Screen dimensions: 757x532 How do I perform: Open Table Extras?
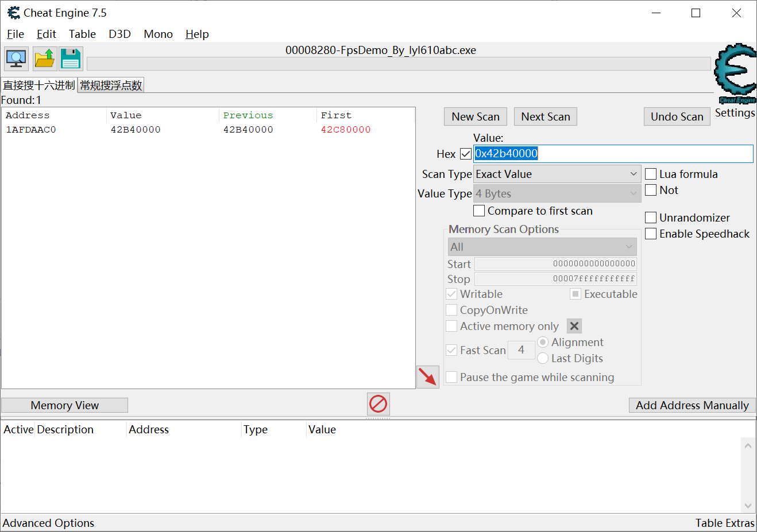pos(725,523)
